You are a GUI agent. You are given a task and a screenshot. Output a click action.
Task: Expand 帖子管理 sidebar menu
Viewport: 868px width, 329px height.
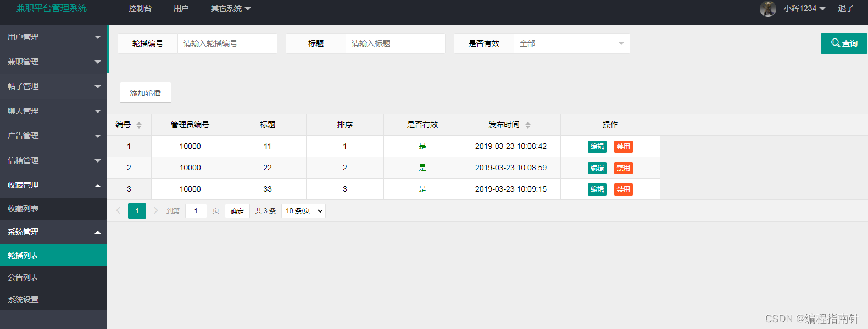point(53,86)
